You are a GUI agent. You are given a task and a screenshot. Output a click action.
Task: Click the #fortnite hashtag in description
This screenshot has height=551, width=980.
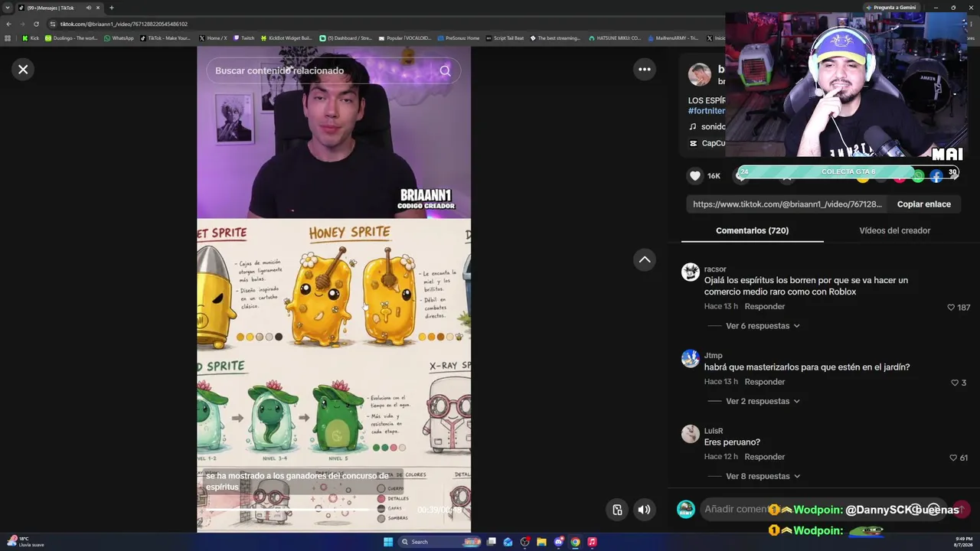coord(706,111)
